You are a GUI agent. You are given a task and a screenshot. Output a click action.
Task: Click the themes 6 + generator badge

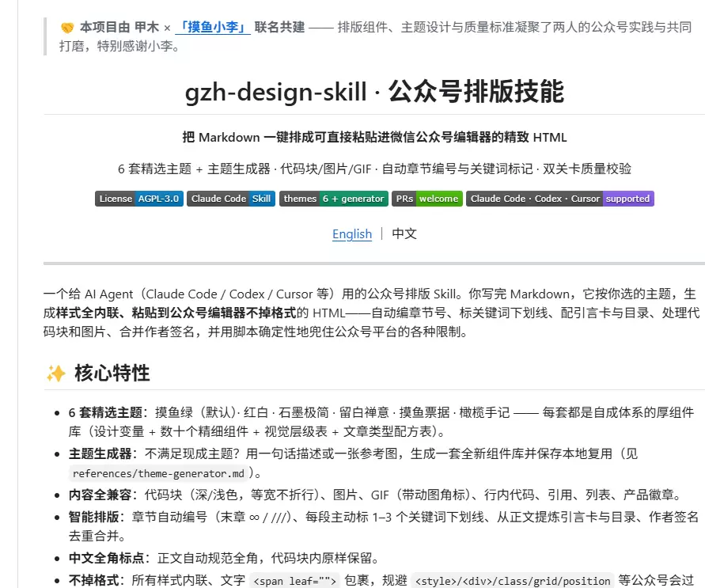[x=334, y=199]
